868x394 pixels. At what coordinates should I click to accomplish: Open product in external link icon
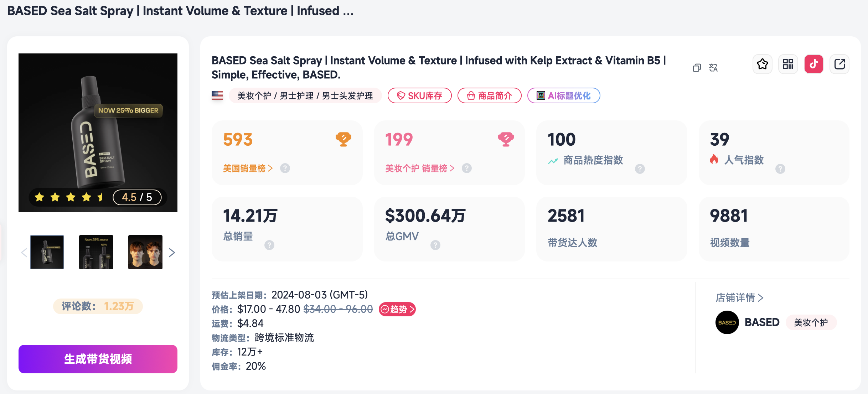[839, 64]
